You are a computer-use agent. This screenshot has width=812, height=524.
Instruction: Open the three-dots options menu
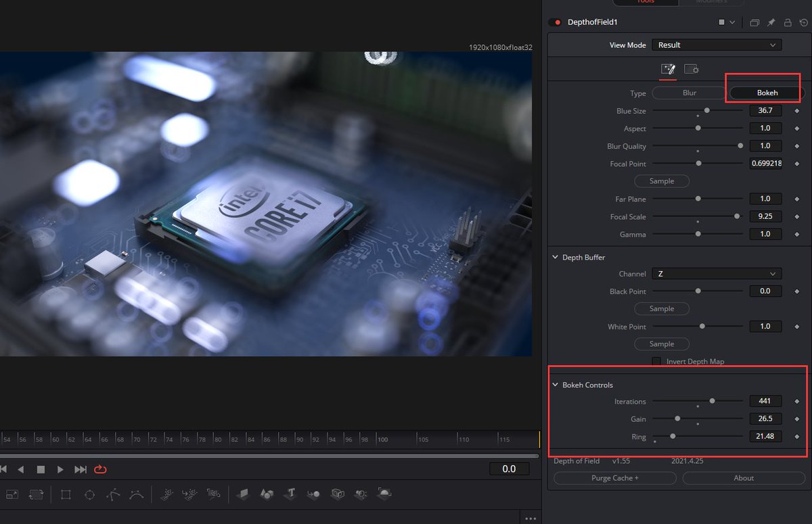coord(531,519)
